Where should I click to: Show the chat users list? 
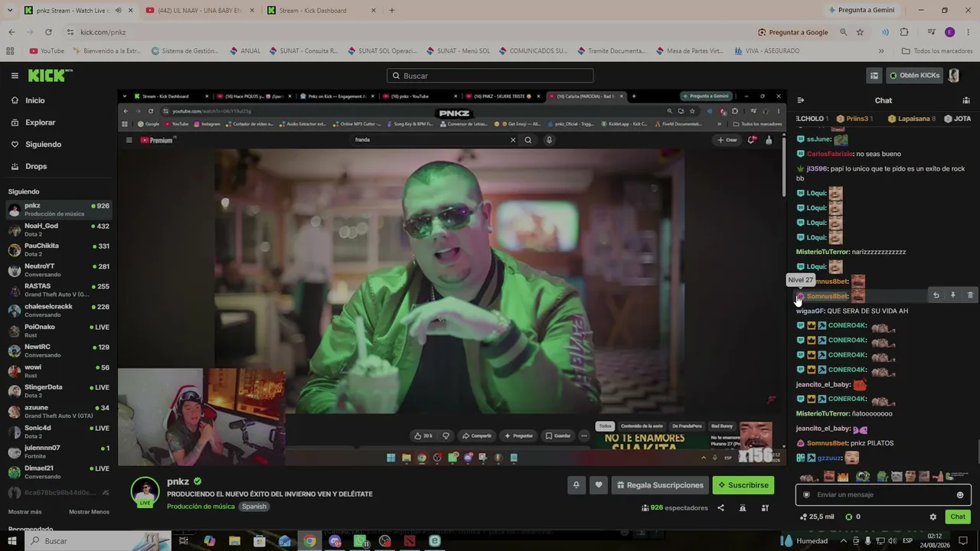pyautogui.click(x=966, y=100)
